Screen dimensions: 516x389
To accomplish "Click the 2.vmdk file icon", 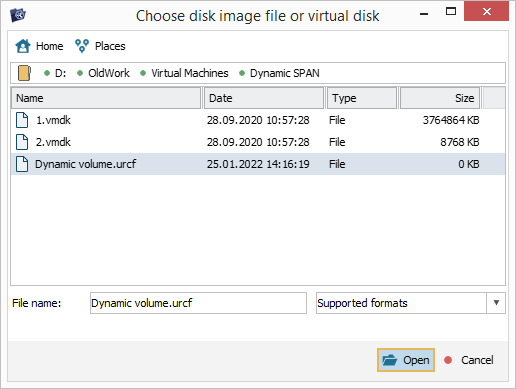I will 22,142.
